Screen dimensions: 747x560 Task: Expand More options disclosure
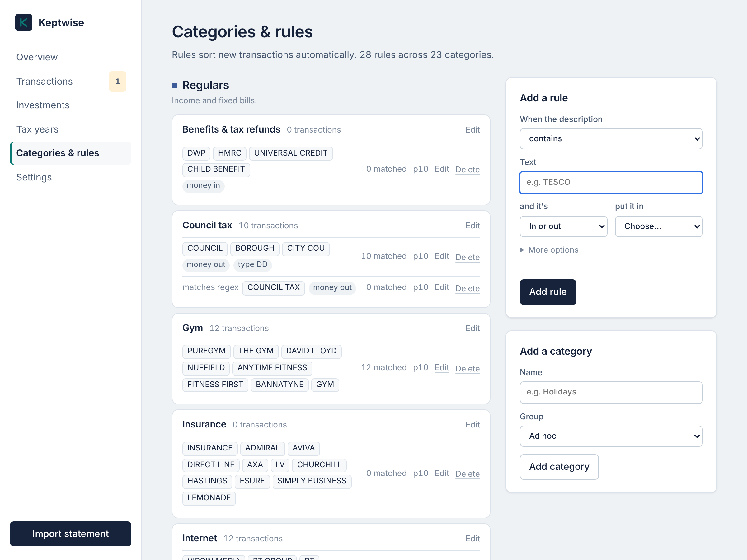coord(549,250)
